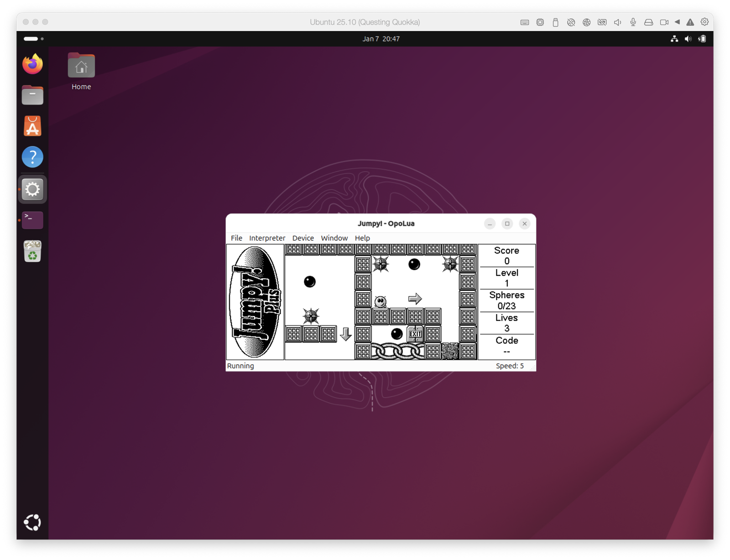This screenshot has height=560, width=730.
Task: Open the Help menu
Action: 362,238
